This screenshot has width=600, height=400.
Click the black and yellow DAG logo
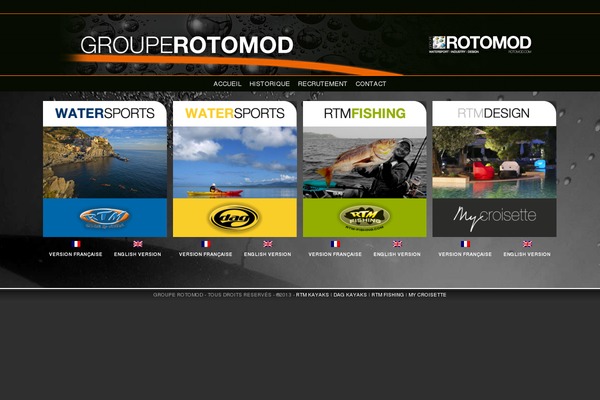(x=234, y=218)
